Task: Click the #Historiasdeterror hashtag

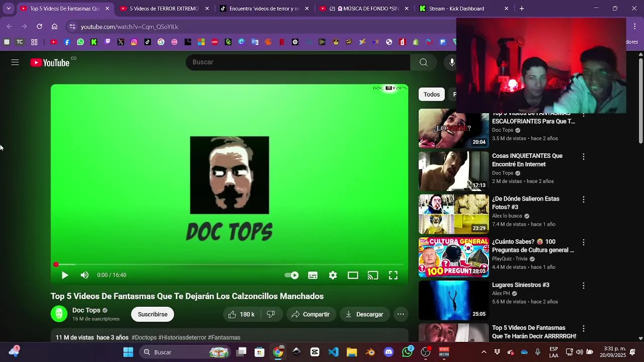Action: (182, 337)
